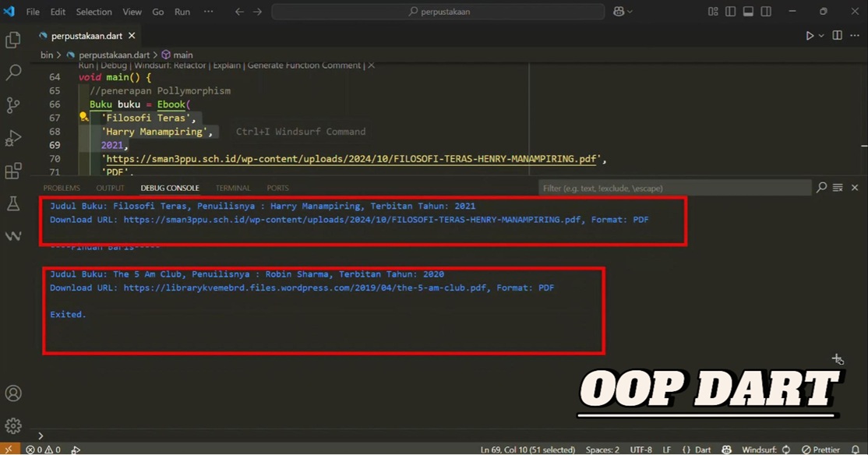Open the Copilot chat icon in title bar
The width and height of the screenshot is (868, 455).
click(x=619, y=12)
